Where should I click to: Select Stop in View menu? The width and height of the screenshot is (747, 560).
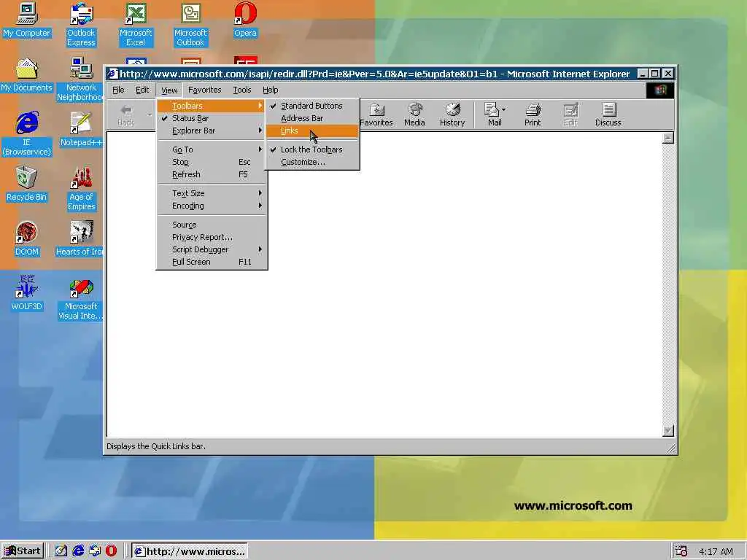pos(212,162)
